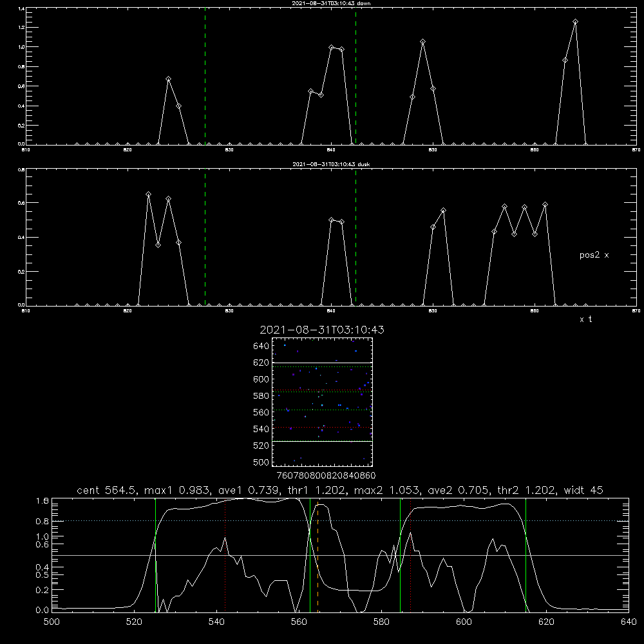The width and height of the screenshot is (644, 644).
Task: Click the y-axis label 620 in scatter panel
Action: coord(261,363)
